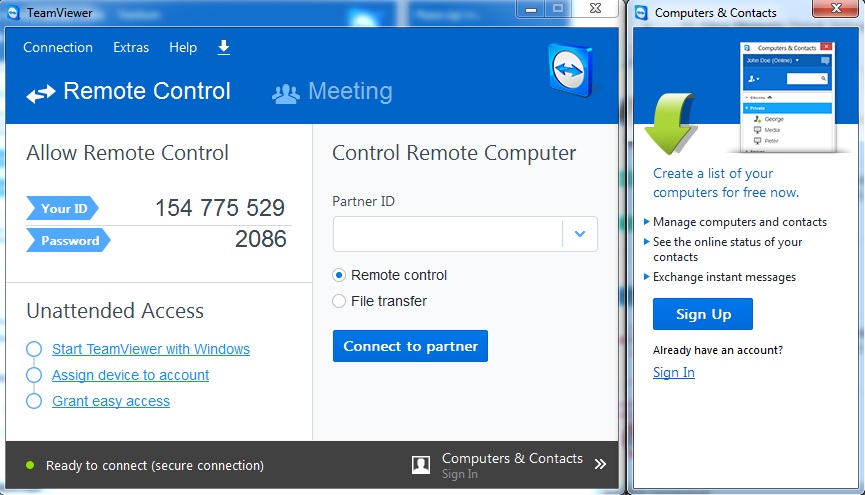The height and width of the screenshot is (495, 865).
Task: Open the Sign In link in Contacts panel
Action: 674,372
